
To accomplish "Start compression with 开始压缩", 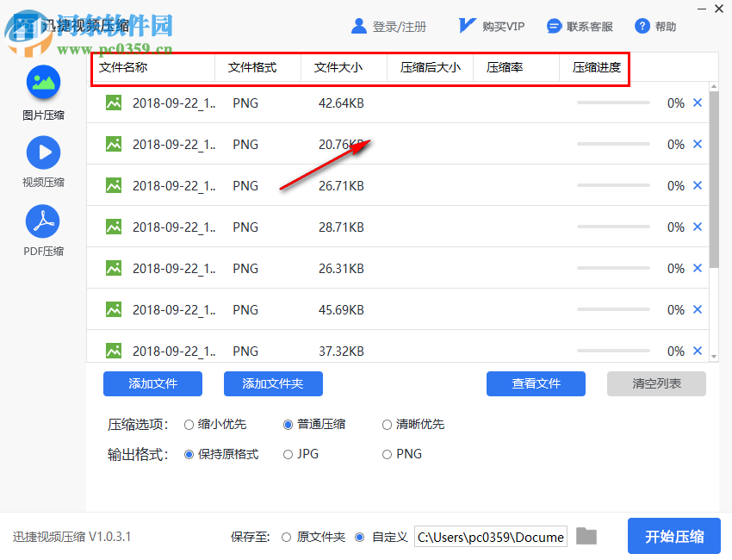I will coord(674,536).
